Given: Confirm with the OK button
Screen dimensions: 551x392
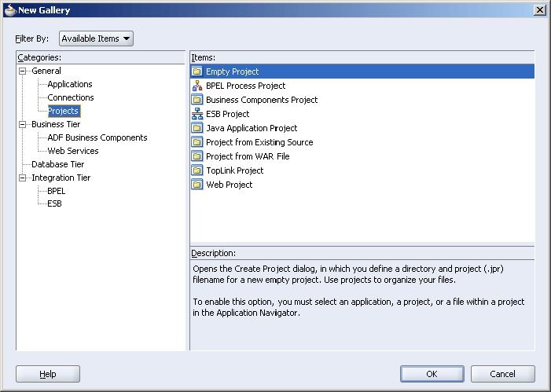Looking at the screenshot, I should (432, 374).
